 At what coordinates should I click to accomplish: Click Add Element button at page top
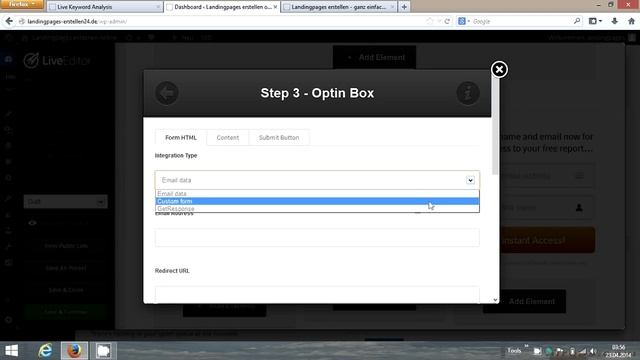375,58
